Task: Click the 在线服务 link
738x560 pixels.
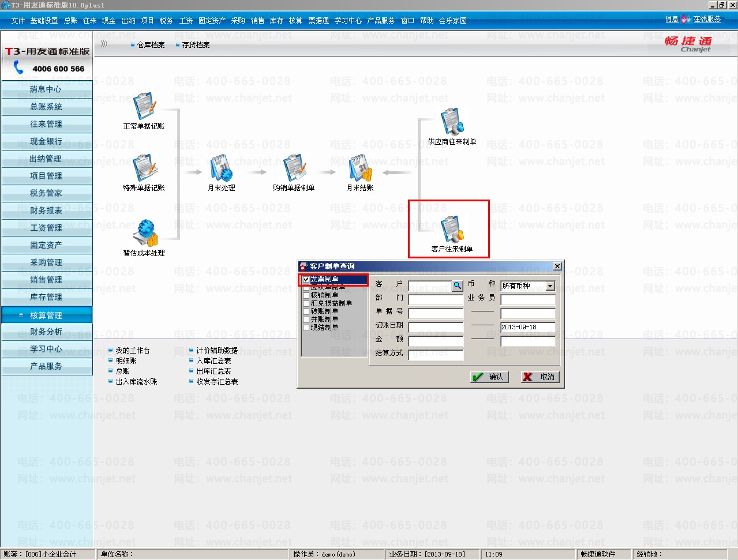Action: coord(707,19)
